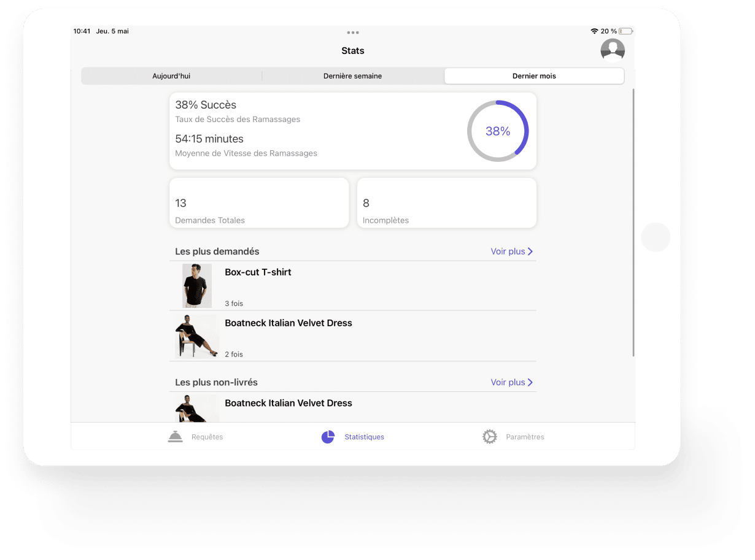Select the Box-cut T-shirt title
This screenshot has width=755, height=560.
pos(258,272)
